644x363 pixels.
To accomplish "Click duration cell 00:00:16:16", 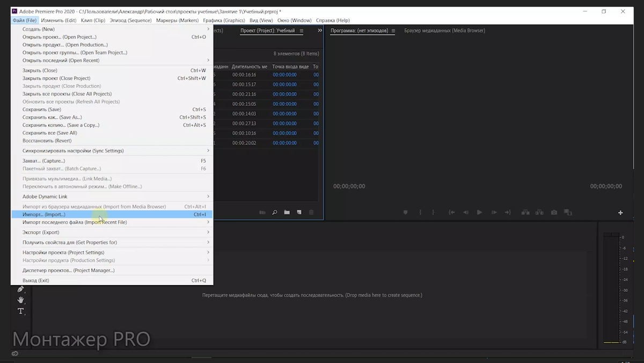I will point(244,75).
